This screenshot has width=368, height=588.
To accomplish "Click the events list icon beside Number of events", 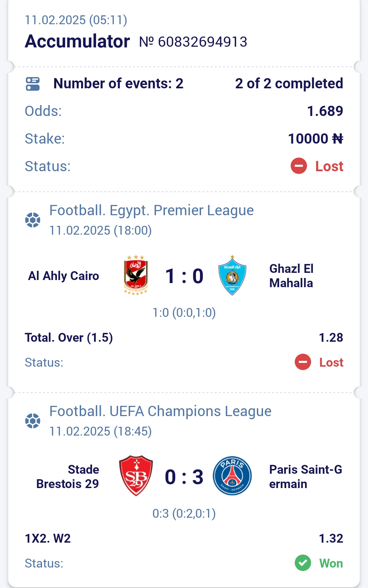I will [33, 84].
